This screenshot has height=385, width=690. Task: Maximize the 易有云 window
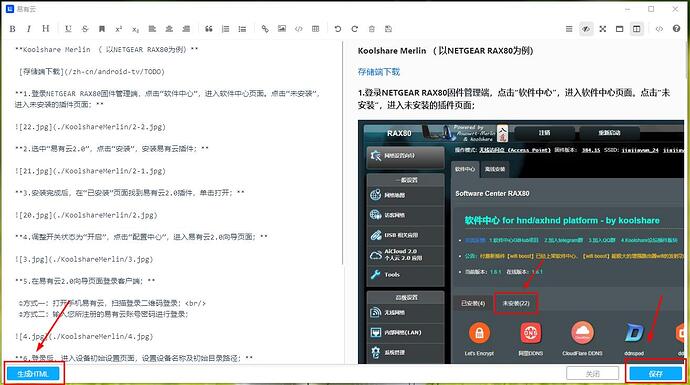click(x=651, y=9)
